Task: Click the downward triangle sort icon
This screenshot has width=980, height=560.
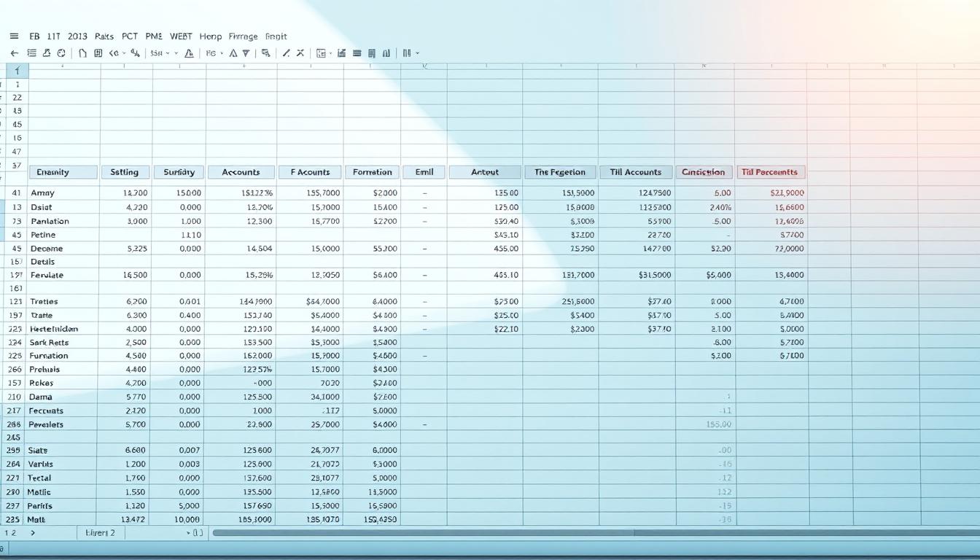Action: point(246,53)
